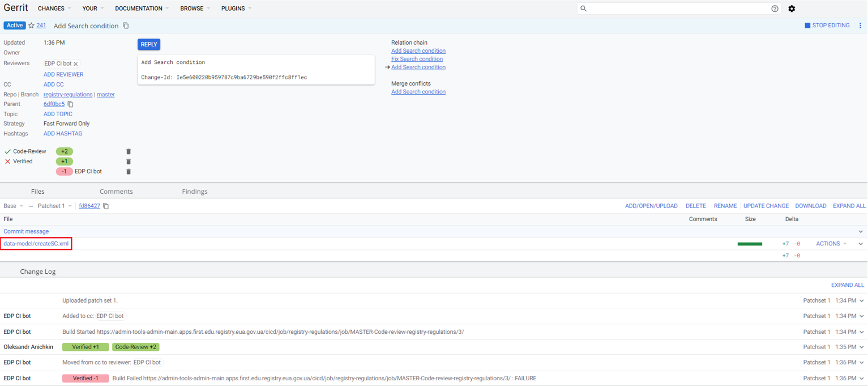Copy parent commit 6df0bc5 hash

[x=71, y=104]
